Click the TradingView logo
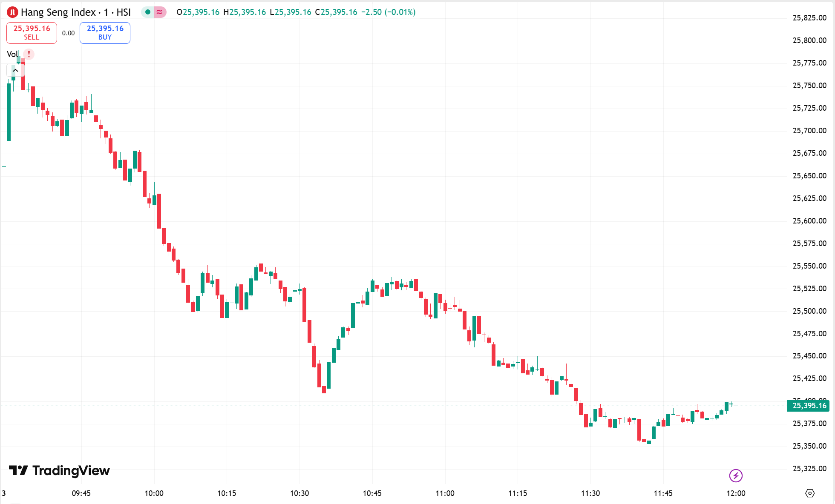Image resolution: width=835 pixels, height=504 pixels. tap(59, 470)
